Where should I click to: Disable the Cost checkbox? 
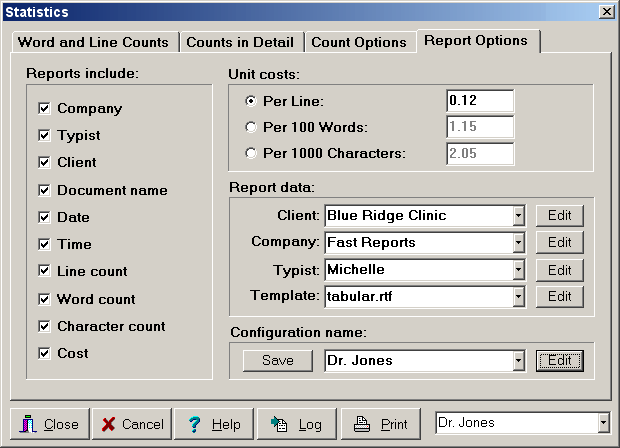pos(44,353)
